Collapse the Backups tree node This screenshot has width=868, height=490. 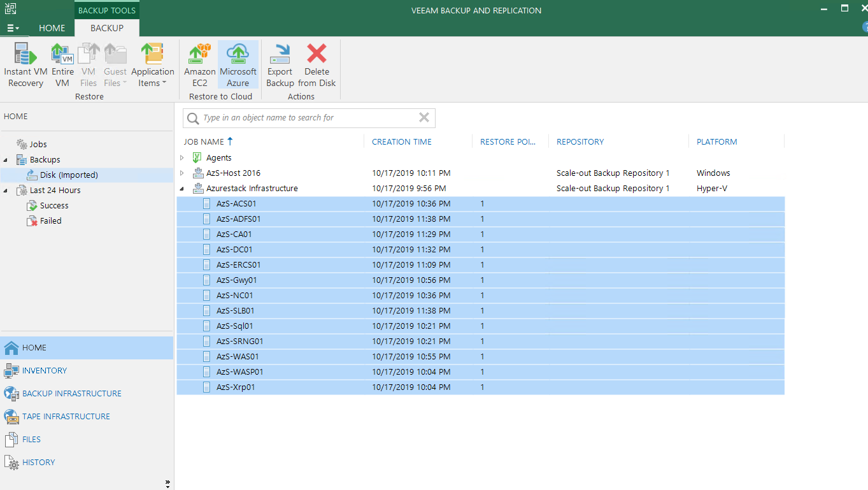coord(6,160)
